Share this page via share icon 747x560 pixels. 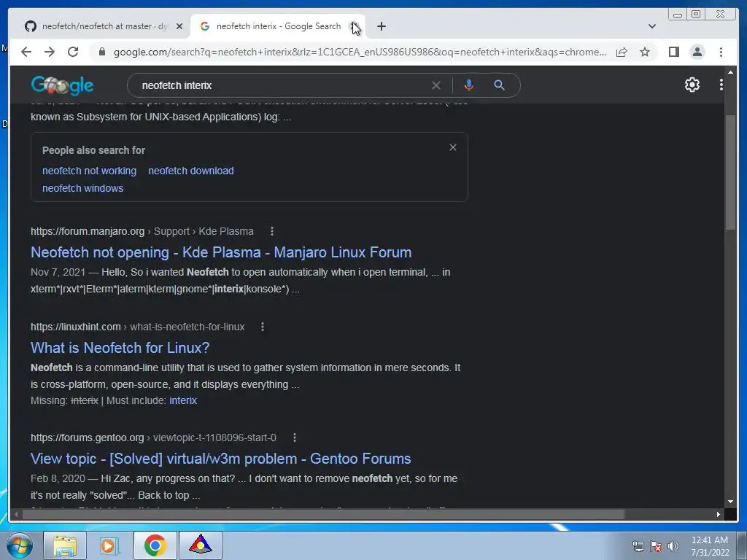pyautogui.click(x=622, y=52)
